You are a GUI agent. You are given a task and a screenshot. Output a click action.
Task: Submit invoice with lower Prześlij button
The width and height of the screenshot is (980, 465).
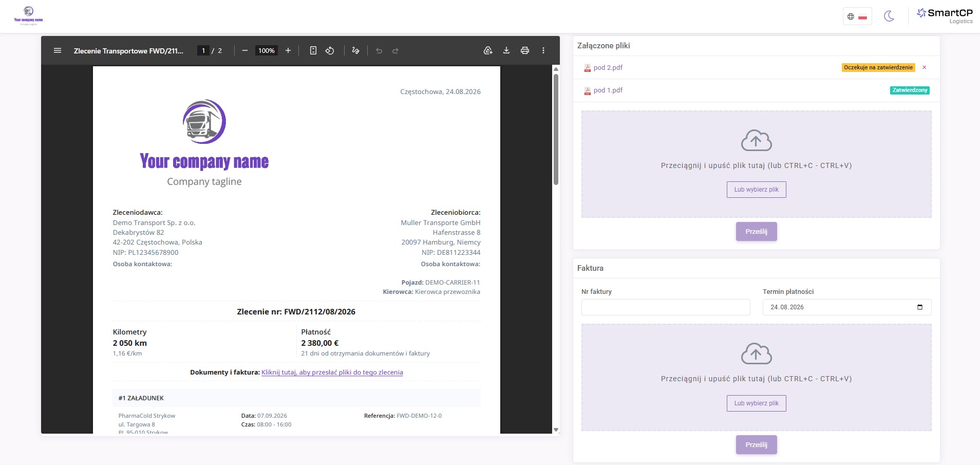[x=756, y=445]
